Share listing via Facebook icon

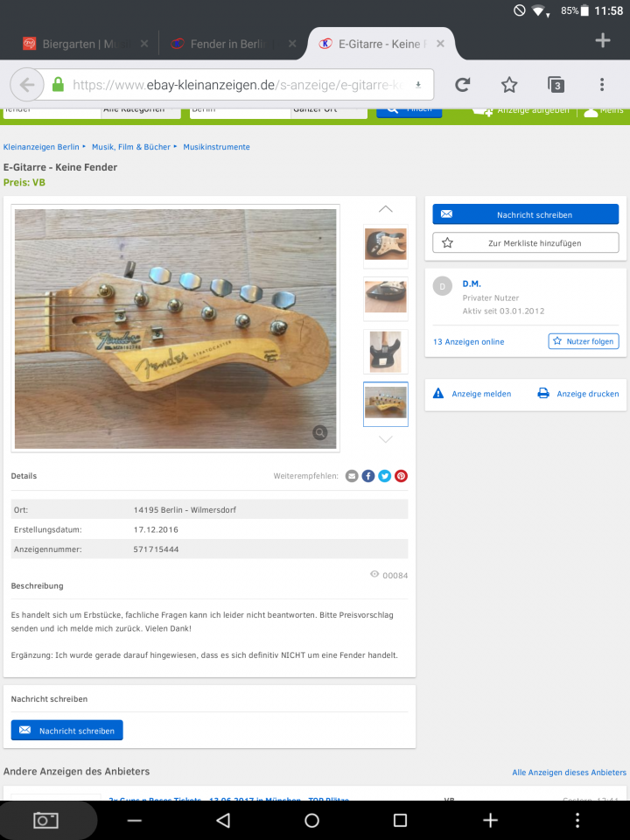[x=368, y=476]
